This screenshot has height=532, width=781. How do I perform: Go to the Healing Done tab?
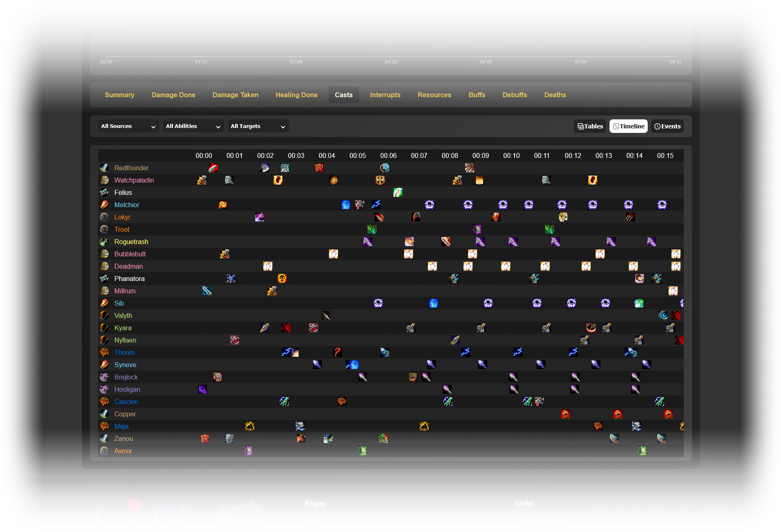coord(297,95)
